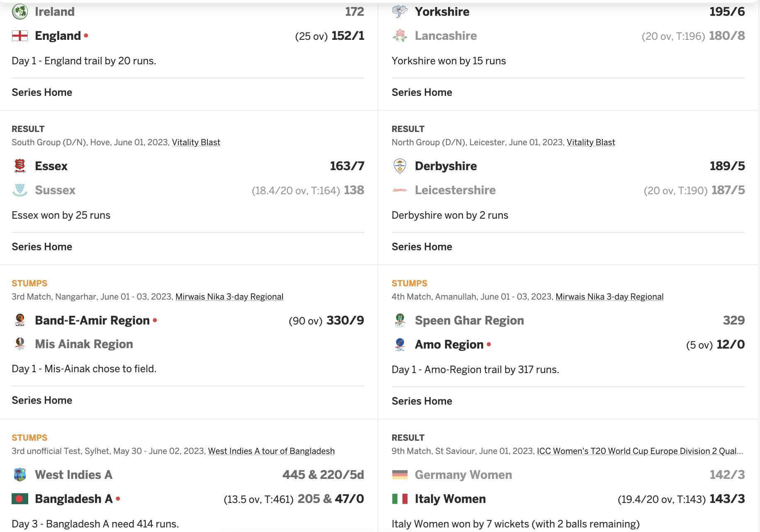Open Vitality Blast link for Leicester match

pos(591,142)
